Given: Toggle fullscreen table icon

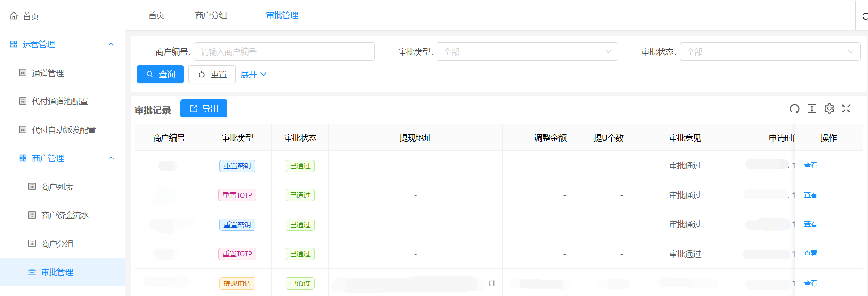Looking at the screenshot, I should (x=846, y=108).
